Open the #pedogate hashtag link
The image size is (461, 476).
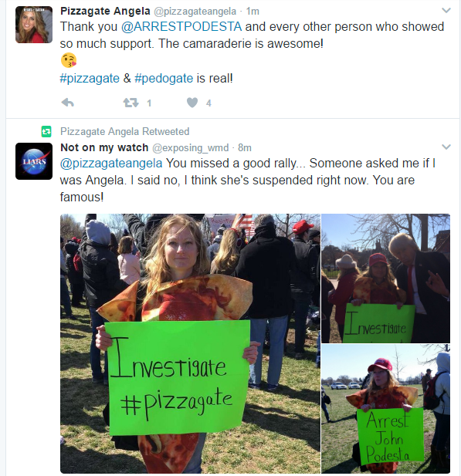[164, 79]
